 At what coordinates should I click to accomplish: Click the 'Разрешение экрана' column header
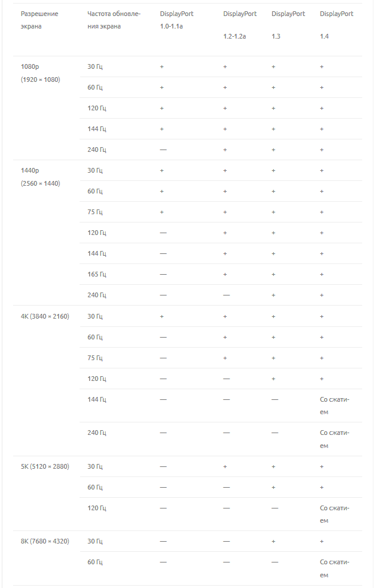39,20
